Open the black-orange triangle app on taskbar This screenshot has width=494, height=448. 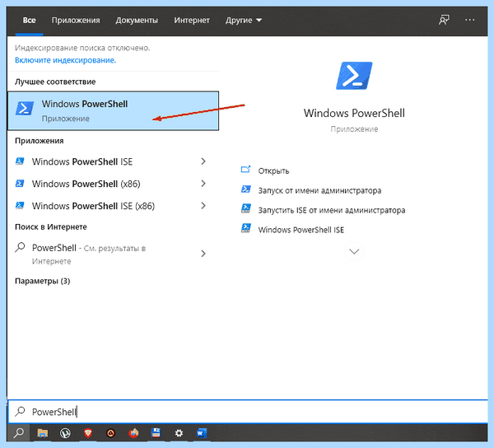tap(110, 433)
